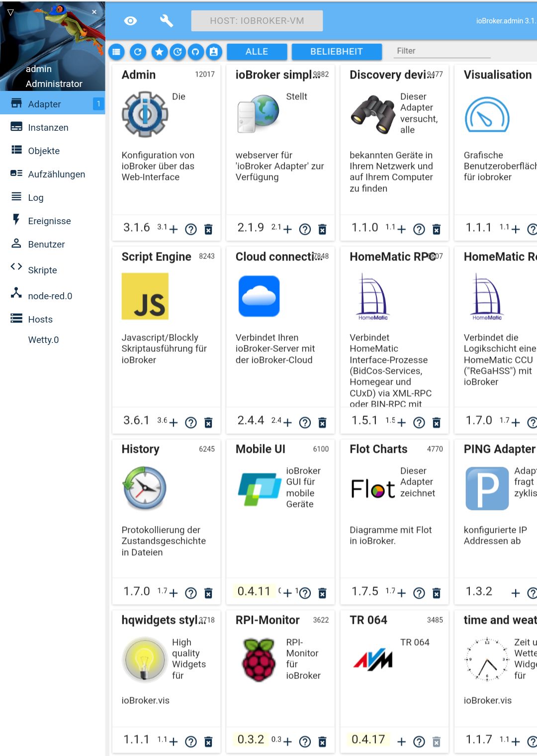Switch adapters to list view
Screen dimensions: 537x756
point(116,51)
